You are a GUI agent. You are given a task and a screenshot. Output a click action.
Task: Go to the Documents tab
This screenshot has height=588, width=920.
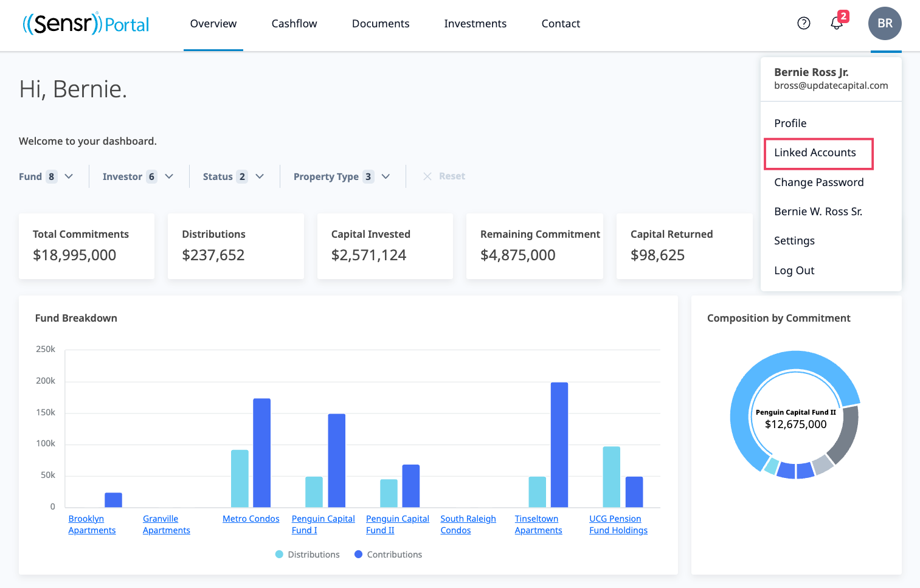tap(380, 24)
